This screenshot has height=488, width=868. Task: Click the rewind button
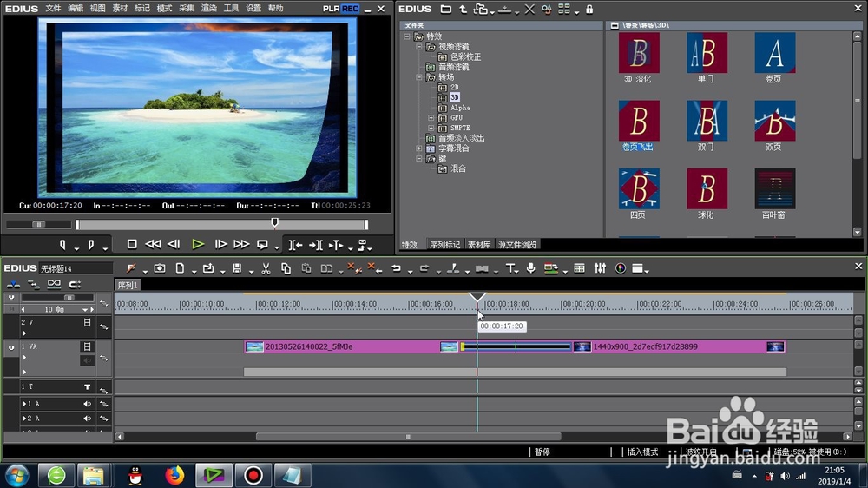coord(153,244)
